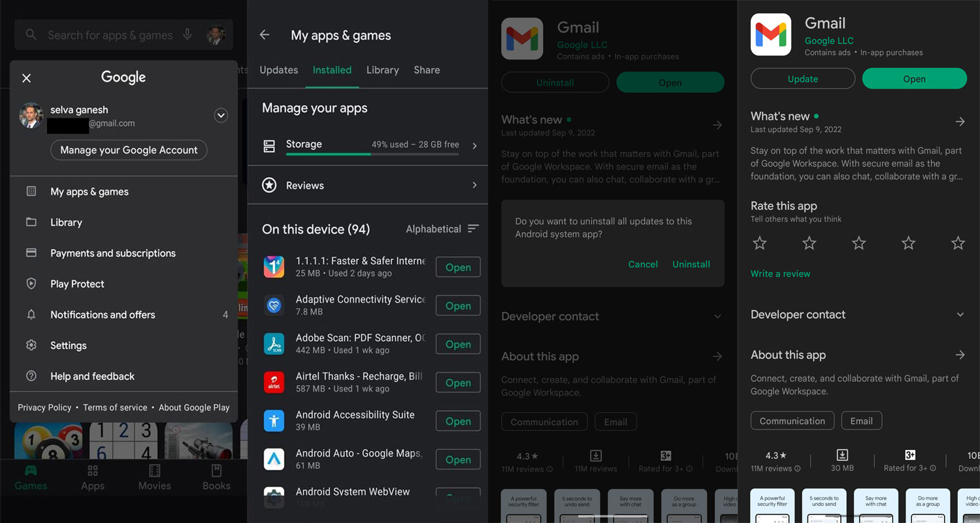Switch to Apps bottom tab
Image resolution: width=980 pixels, height=523 pixels.
(93, 477)
